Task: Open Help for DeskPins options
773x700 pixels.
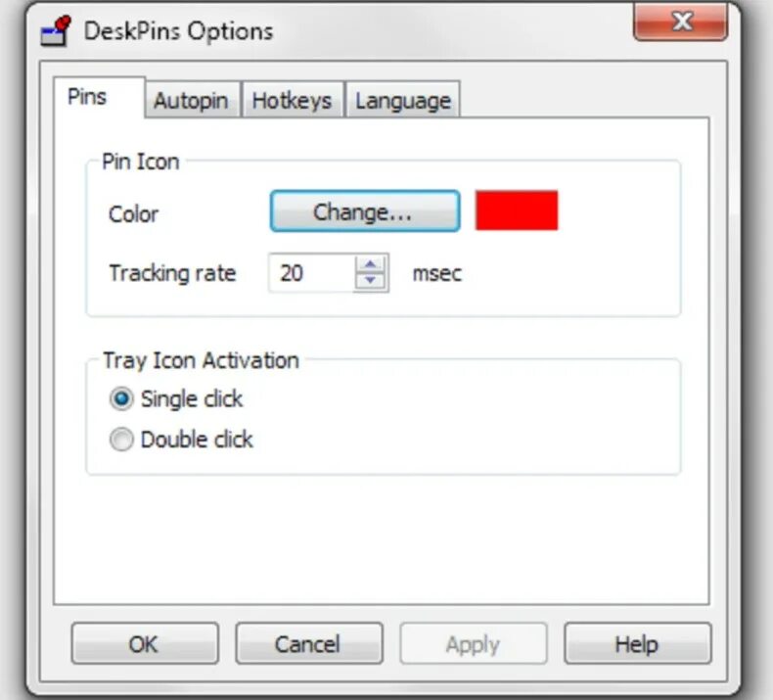Action: coord(637,643)
